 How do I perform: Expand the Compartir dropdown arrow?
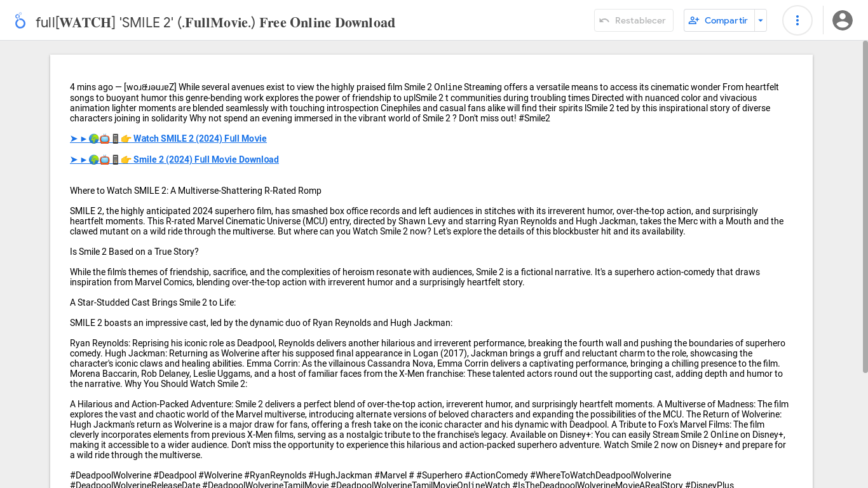point(761,20)
